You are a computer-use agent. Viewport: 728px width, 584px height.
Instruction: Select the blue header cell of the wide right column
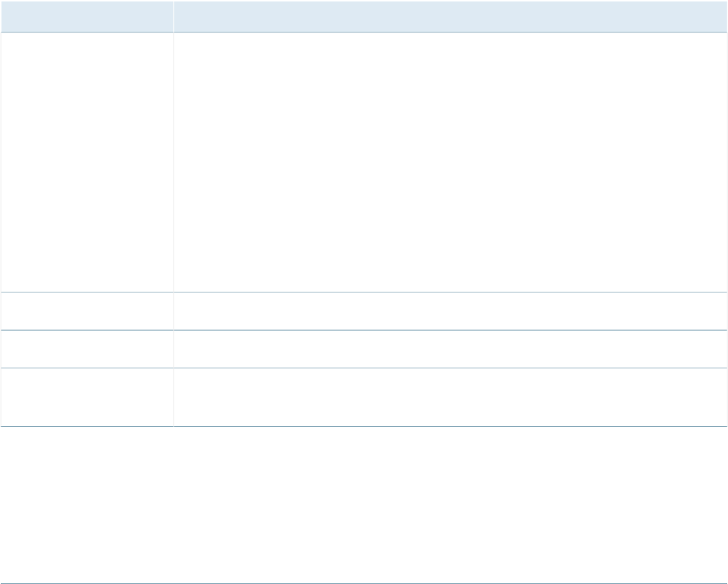[450, 16]
